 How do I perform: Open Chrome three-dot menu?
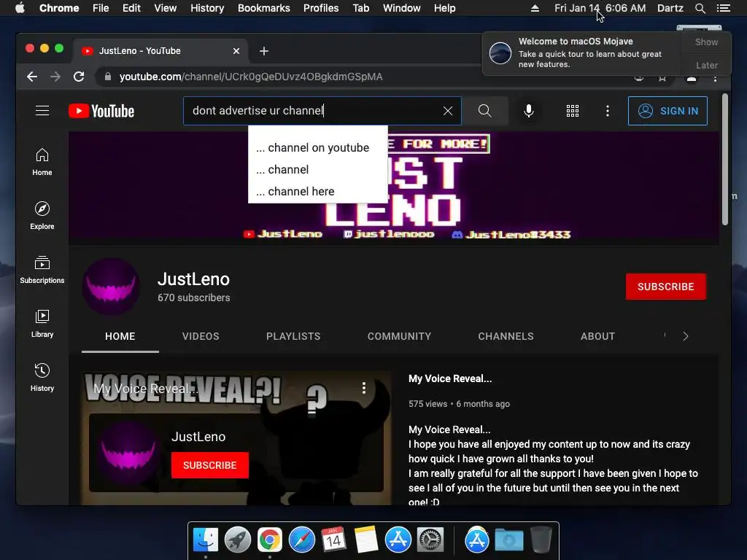coord(715,79)
